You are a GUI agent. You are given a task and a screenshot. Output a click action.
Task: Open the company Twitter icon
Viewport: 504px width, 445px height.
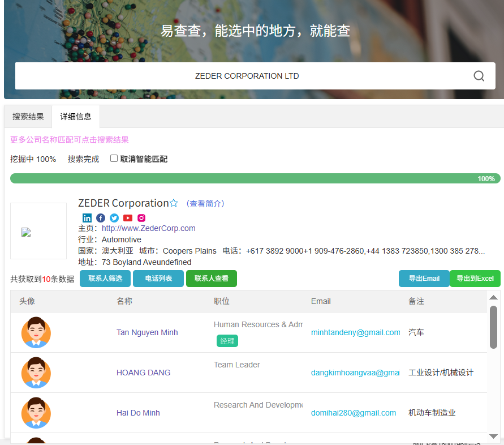coord(114,218)
